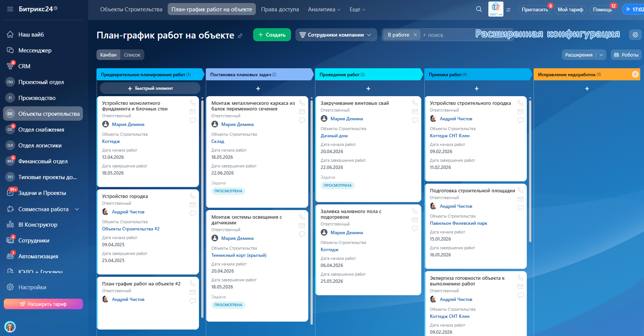Click phone icon on Заливка наливного пола card
Image resolution: width=644 pixels, height=336 pixels.
pyautogui.click(x=415, y=211)
